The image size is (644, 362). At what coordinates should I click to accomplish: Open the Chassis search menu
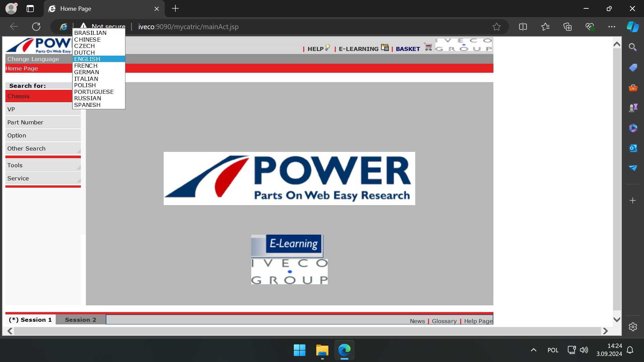click(39, 96)
